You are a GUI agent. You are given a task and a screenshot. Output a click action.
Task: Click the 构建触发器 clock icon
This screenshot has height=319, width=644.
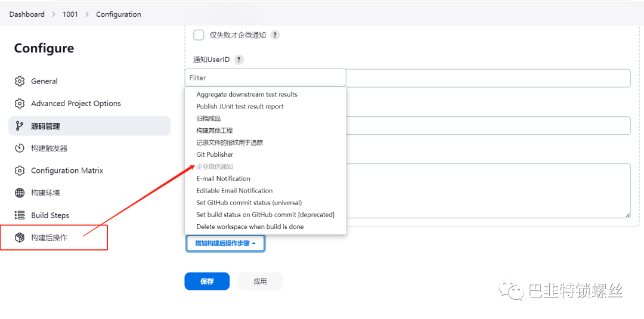pyautogui.click(x=20, y=148)
